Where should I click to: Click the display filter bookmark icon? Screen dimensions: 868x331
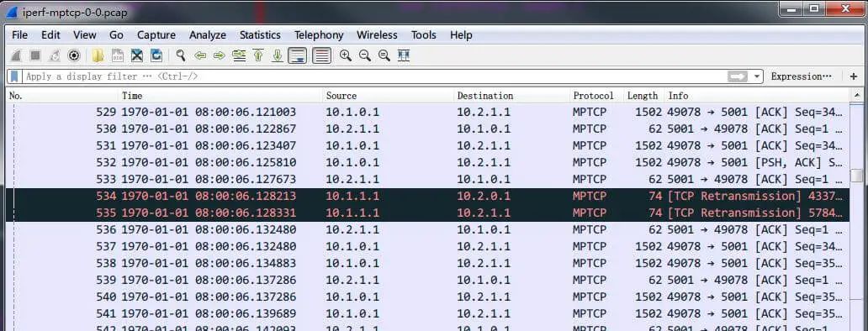pyautogui.click(x=15, y=76)
